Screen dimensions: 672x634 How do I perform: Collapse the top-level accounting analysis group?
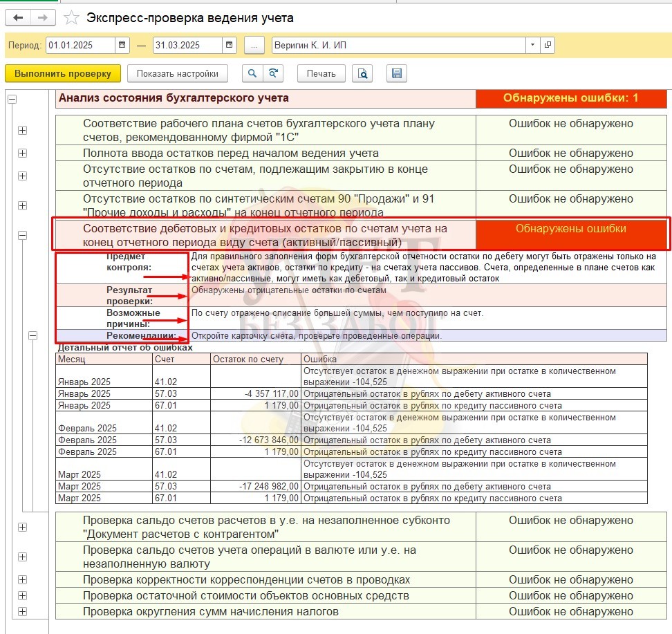(x=11, y=100)
